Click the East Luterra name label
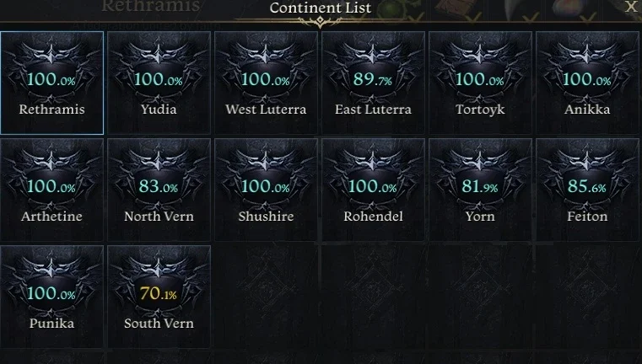The width and height of the screenshot is (642, 364). click(x=373, y=110)
